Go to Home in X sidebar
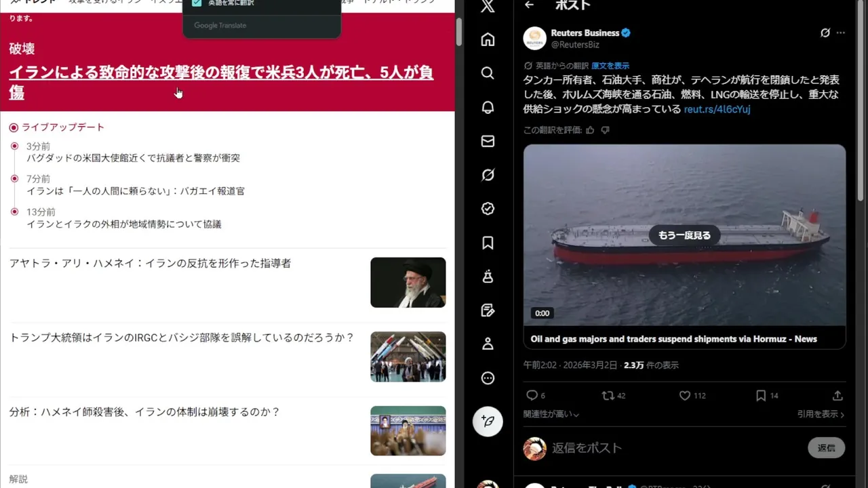 pos(488,39)
